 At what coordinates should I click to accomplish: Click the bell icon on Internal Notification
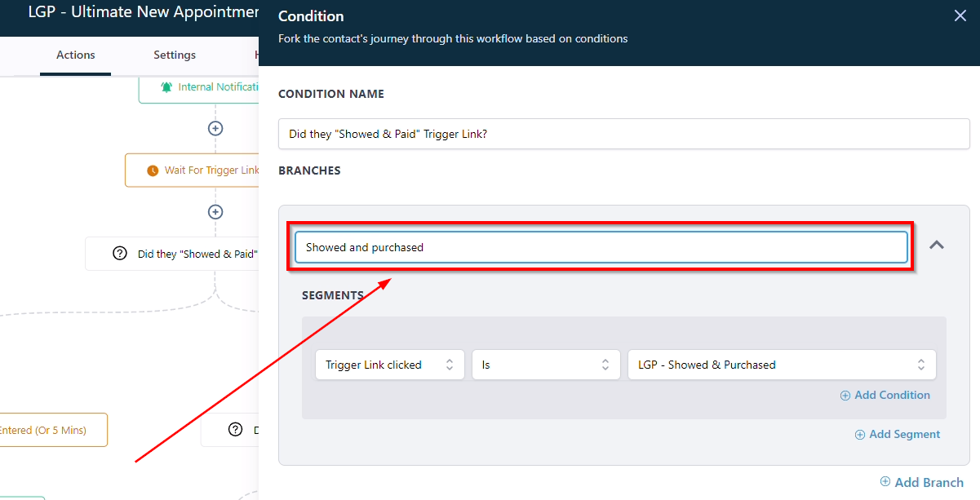tap(166, 87)
